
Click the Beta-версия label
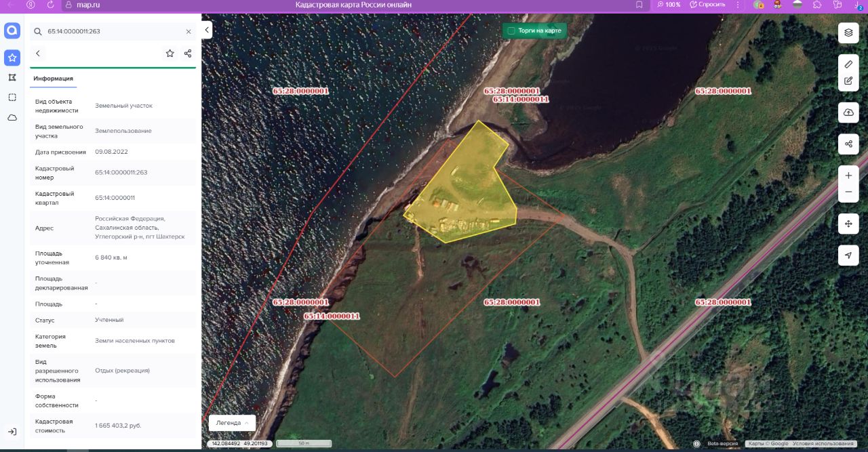[724, 444]
